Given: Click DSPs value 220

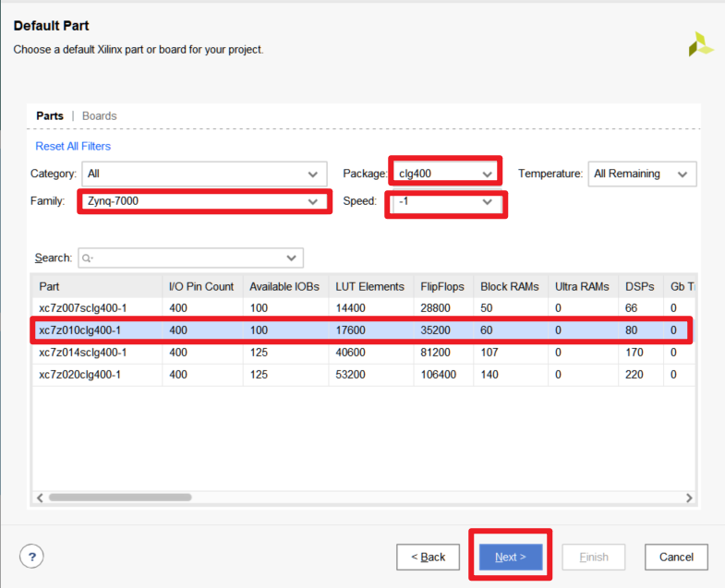Looking at the screenshot, I should point(634,375).
